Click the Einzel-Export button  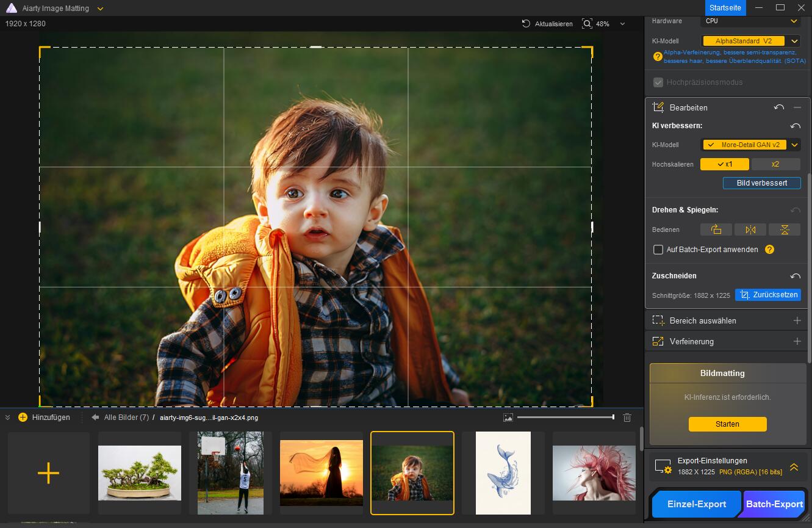(x=697, y=504)
